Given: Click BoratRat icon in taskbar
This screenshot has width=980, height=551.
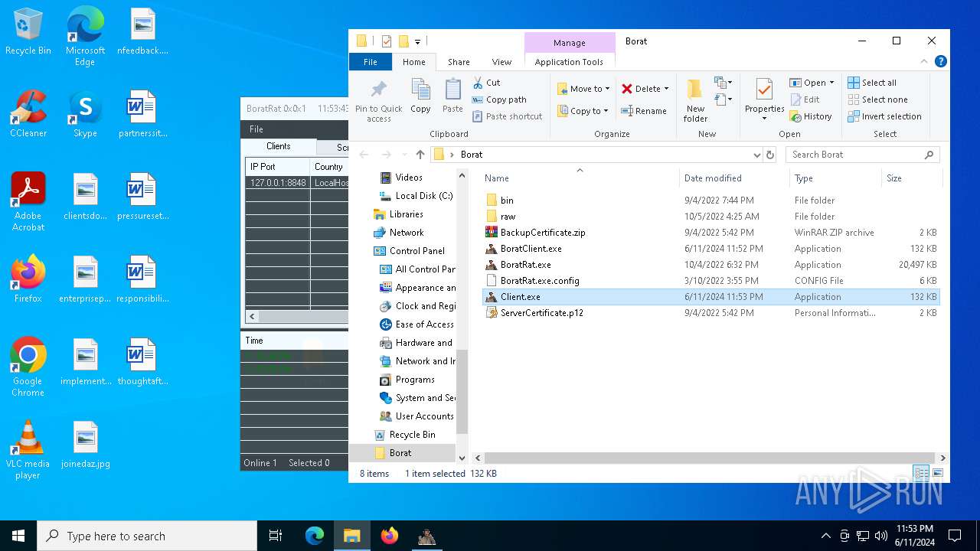Looking at the screenshot, I should click(x=427, y=536).
